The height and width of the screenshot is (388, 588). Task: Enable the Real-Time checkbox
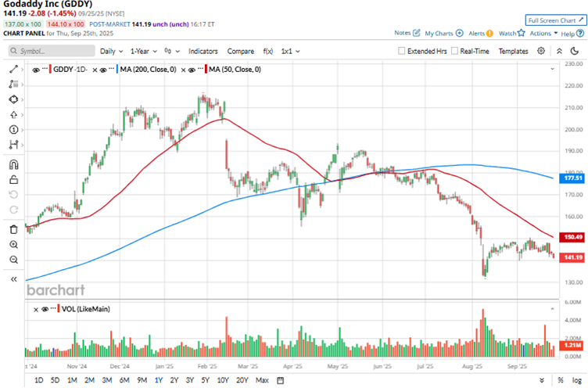coord(454,51)
